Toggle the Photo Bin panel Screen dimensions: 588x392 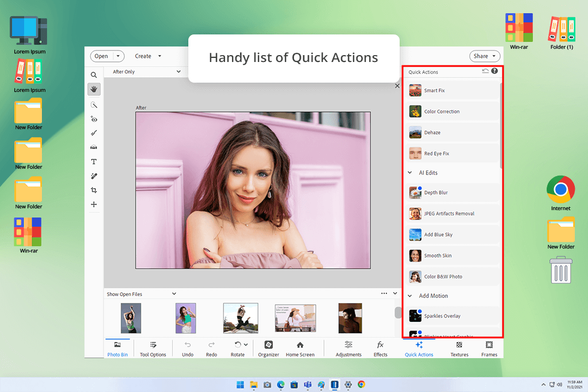[x=117, y=348]
